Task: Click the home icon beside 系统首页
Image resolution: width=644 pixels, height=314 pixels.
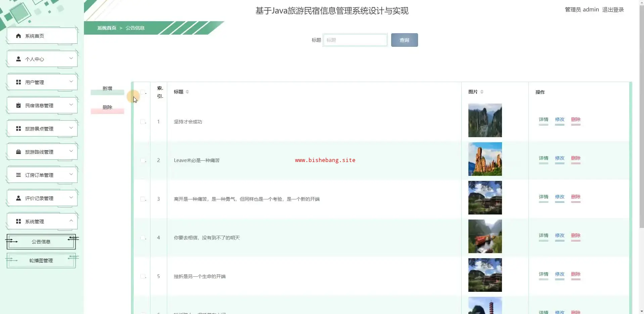Action: coord(18,36)
